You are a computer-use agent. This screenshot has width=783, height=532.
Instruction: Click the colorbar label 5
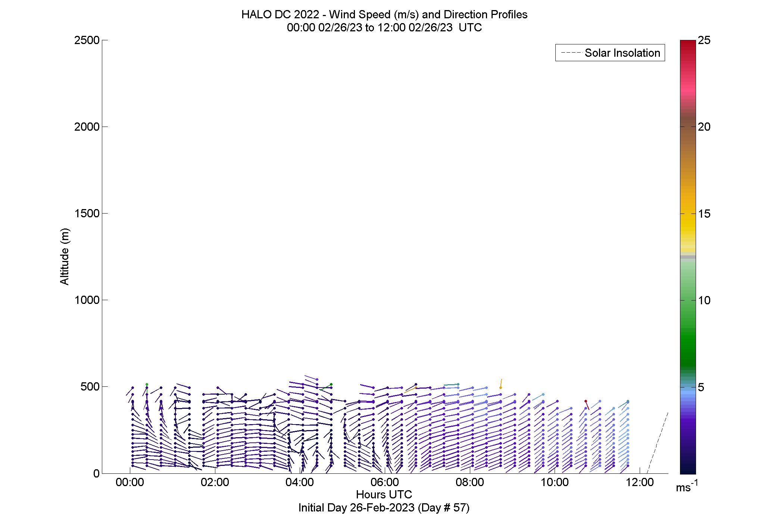(701, 387)
